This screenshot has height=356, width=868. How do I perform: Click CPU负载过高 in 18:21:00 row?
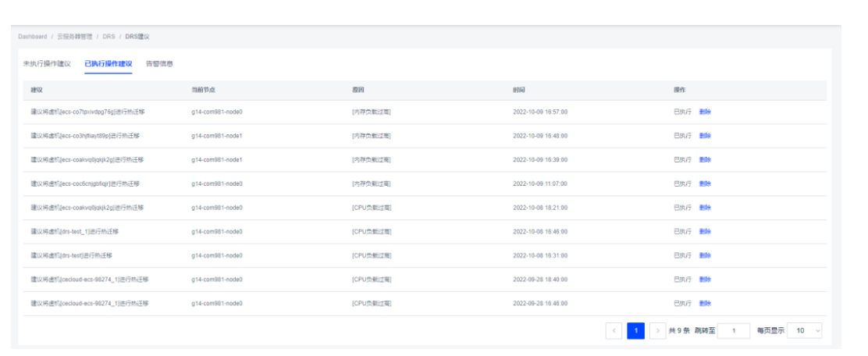pyautogui.click(x=372, y=208)
